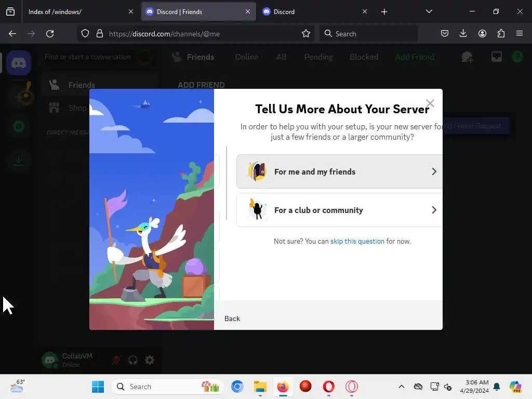Bookmark this page with the star icon

coord(305,34)
